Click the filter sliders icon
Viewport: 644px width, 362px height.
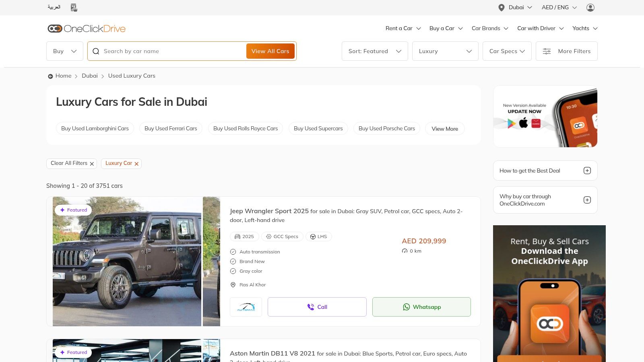(x=547, y=51)
